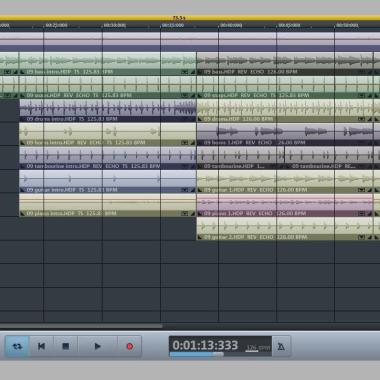Select the horns intro audio clip

(108, 134)
